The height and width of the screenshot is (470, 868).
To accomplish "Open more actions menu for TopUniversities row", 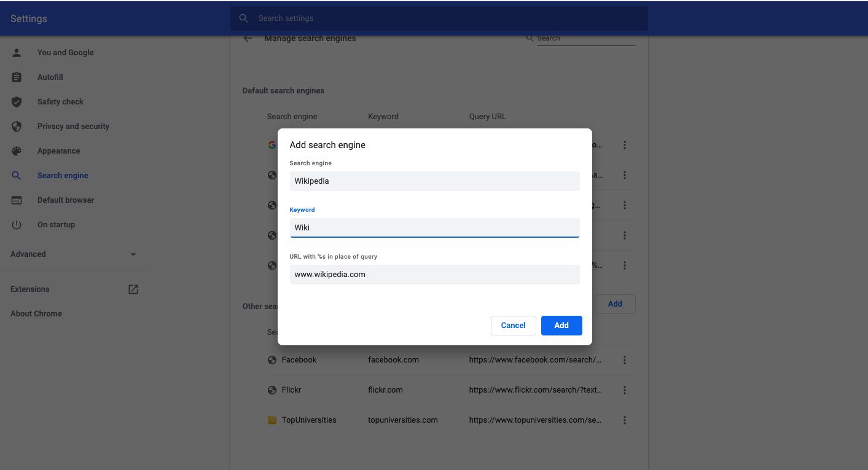I will [625, 420].
